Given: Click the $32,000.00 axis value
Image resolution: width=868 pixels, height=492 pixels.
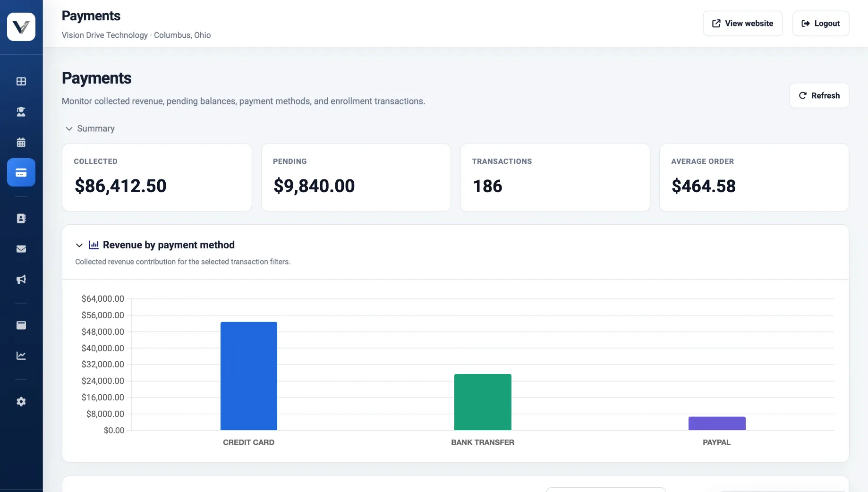Looking at the screenshot, I should click(103, 364).
